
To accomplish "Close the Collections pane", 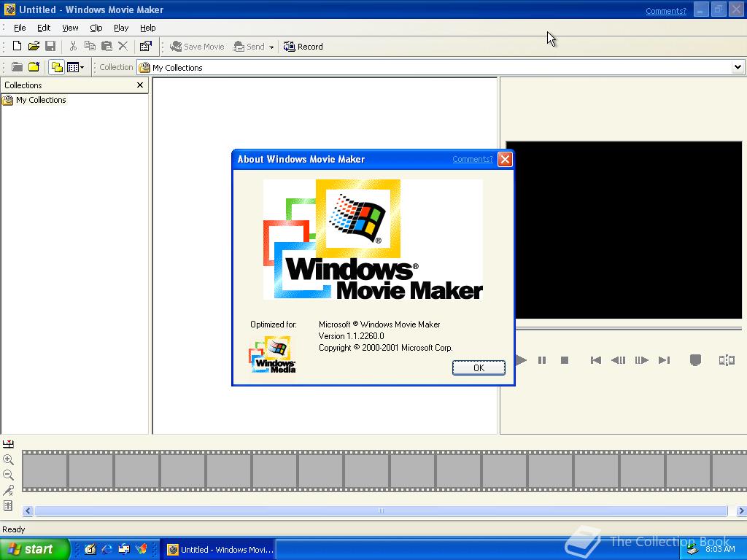I will (x=140, y=85).
